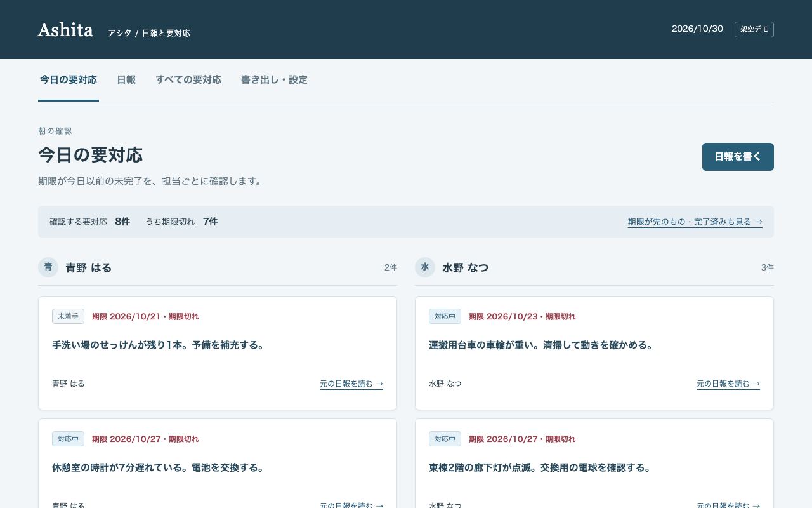812x508 pixels.
Task: Open the source report for the 運搬用台車 card
Action: pyautogui.click(x=728, y=384)
